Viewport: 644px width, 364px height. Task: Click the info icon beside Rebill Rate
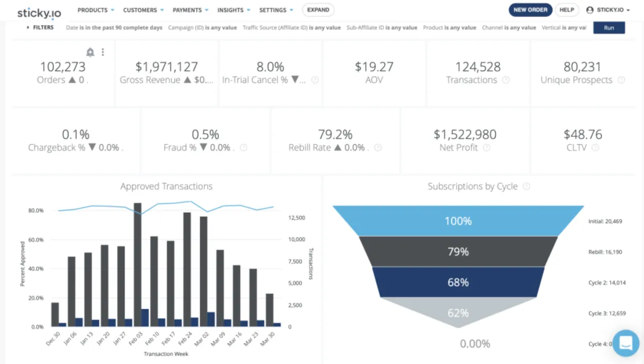378,147
